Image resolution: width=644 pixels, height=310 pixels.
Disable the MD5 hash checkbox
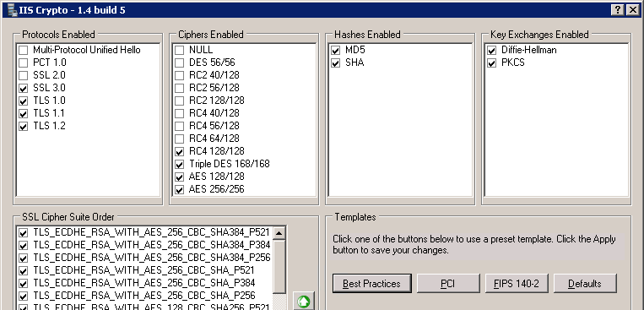point(336,50)
